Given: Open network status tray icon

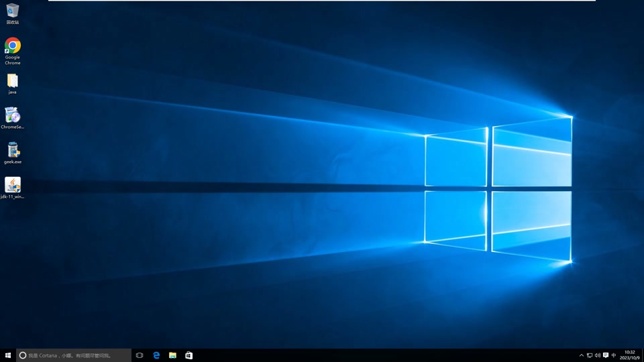Looking at the screenshot, I should click(x=590, y=355).
